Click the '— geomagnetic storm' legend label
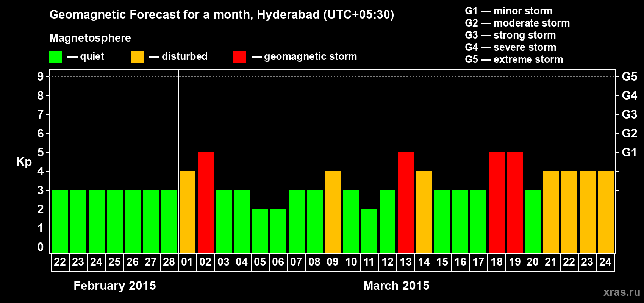Image resolution: width=644 pixels, height=303 pixels. tap(304, 56)
